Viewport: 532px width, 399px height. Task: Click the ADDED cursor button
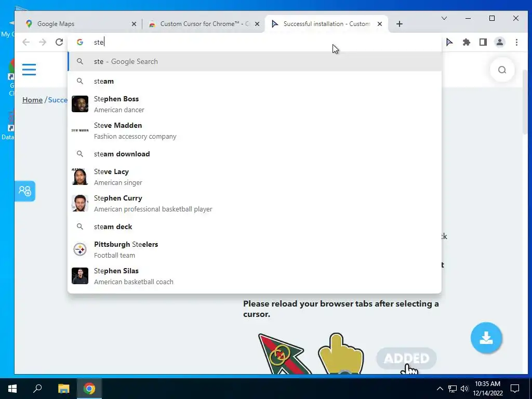click(406, 358)
